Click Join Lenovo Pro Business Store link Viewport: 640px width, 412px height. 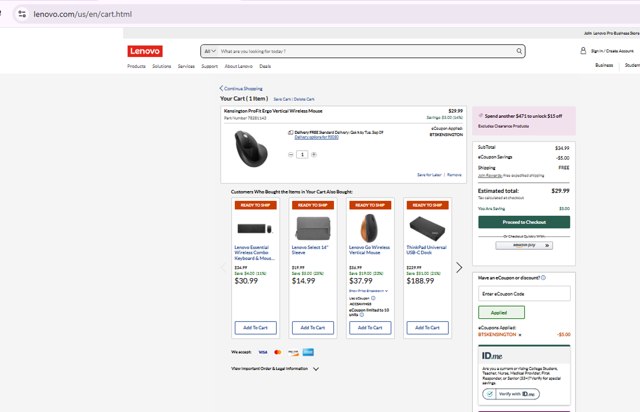[611, 33]
